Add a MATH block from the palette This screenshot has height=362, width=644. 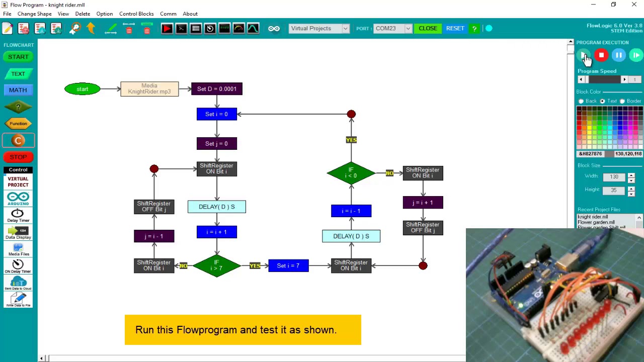tap(18, 90)
